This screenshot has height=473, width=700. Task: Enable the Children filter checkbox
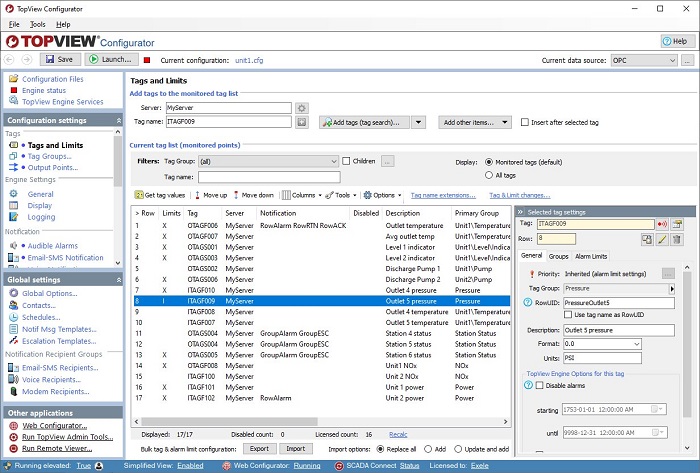[x=346, y=161]
